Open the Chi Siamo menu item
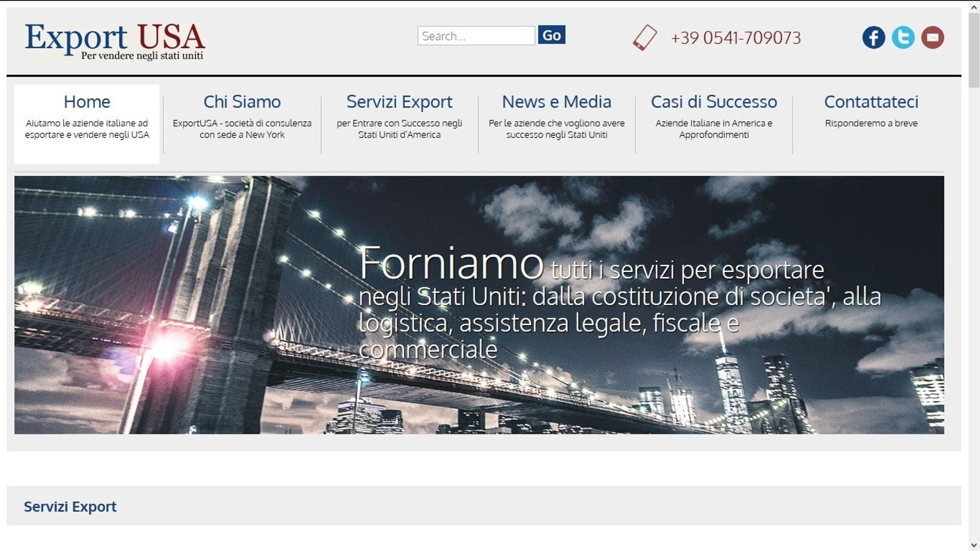The width and height of the screenshot is (980, 551). click(242, 102)
